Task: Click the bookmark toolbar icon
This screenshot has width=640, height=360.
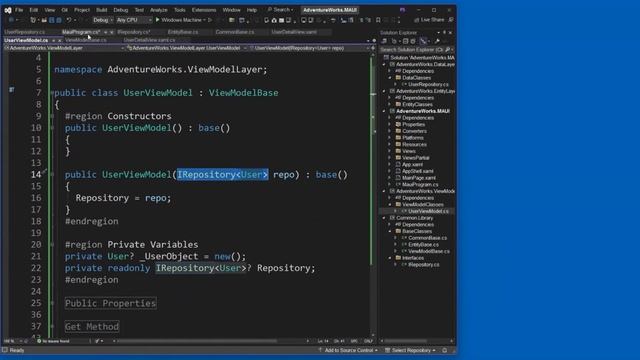Action: (x=378, y=20)
